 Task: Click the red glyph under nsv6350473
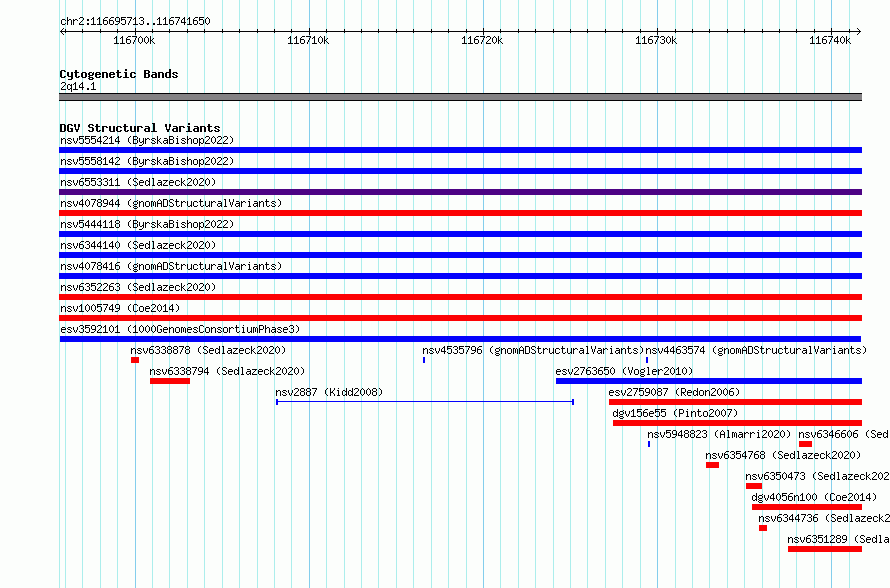(754, 486)
